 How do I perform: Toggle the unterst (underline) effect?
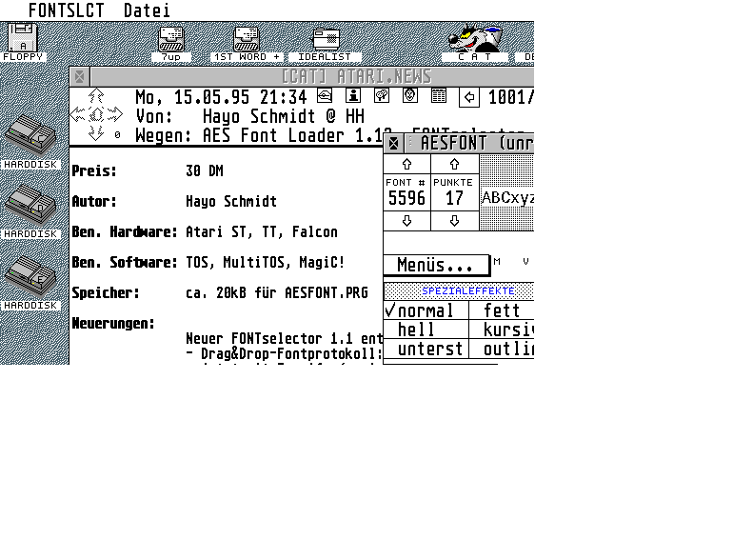click(426, 349)
